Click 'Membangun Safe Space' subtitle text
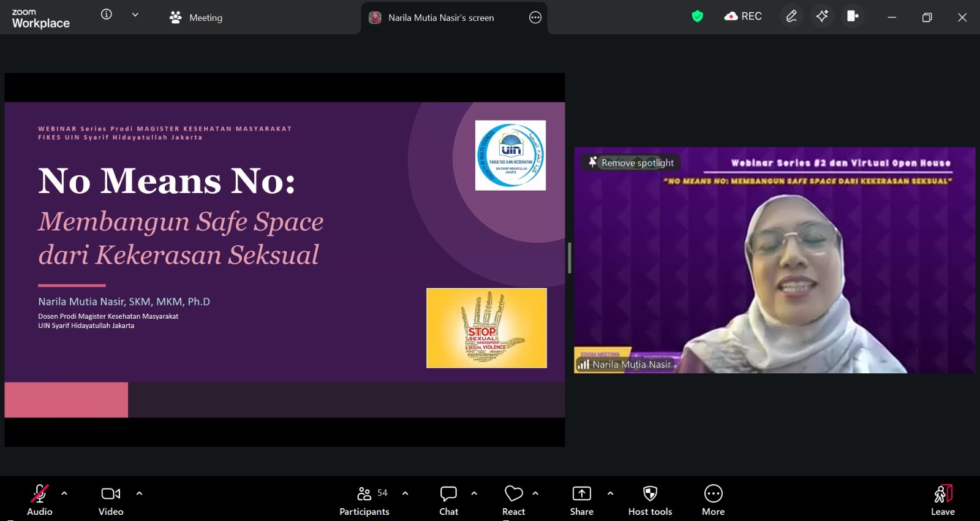Image resolution: width=980 pixels, height=521 pixels. [181, 222]
